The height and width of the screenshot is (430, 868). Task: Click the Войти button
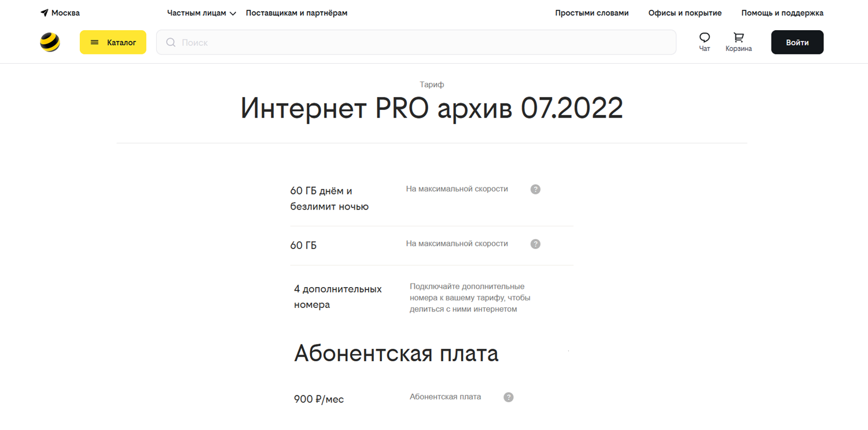click(x=797, y=42)
